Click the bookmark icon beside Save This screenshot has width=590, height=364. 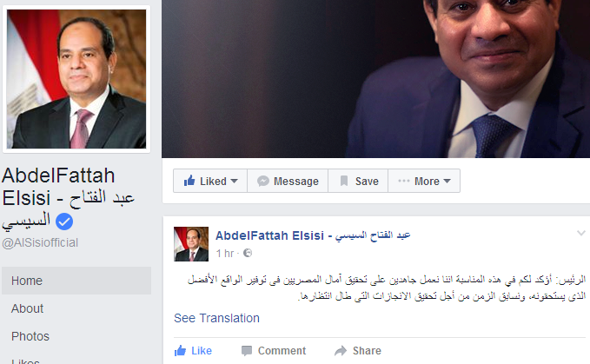pyautogui.click(x=344, y=182)
